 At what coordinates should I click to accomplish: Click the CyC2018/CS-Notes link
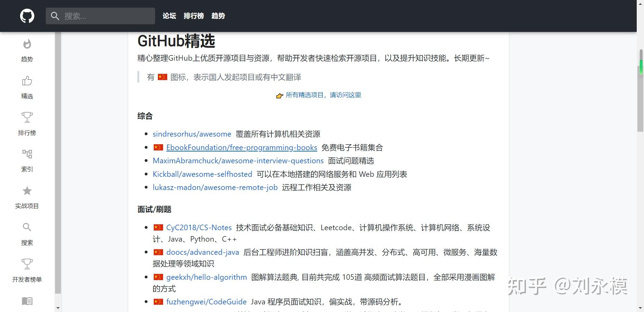coord(199,228)
